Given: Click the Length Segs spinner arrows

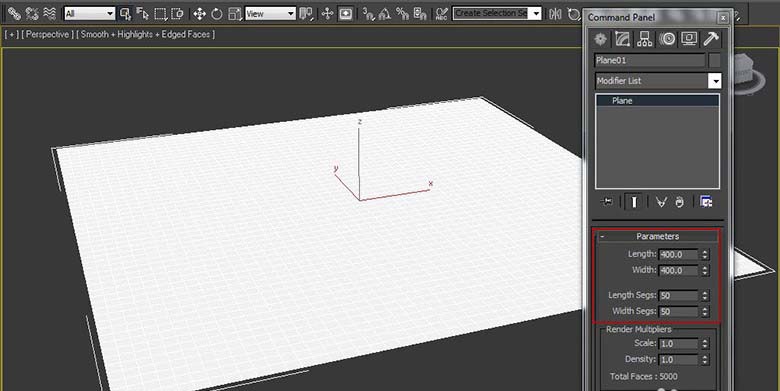Looking at the screenshot, I should pos(704,295).
